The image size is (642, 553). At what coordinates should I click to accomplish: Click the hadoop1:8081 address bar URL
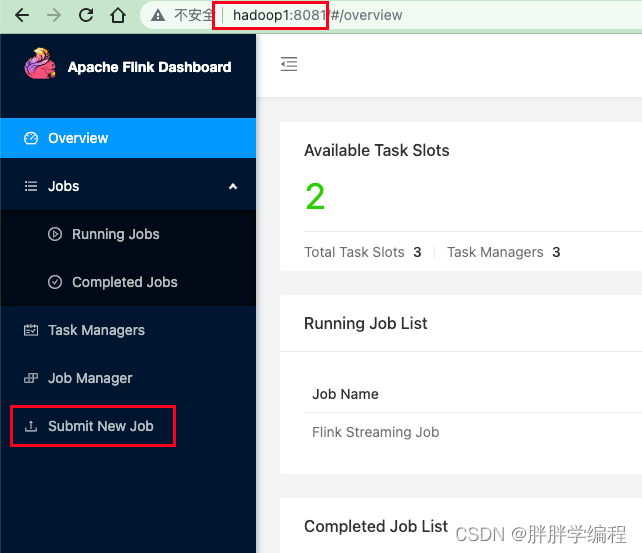pyautogui.click(x=279, y=15)
